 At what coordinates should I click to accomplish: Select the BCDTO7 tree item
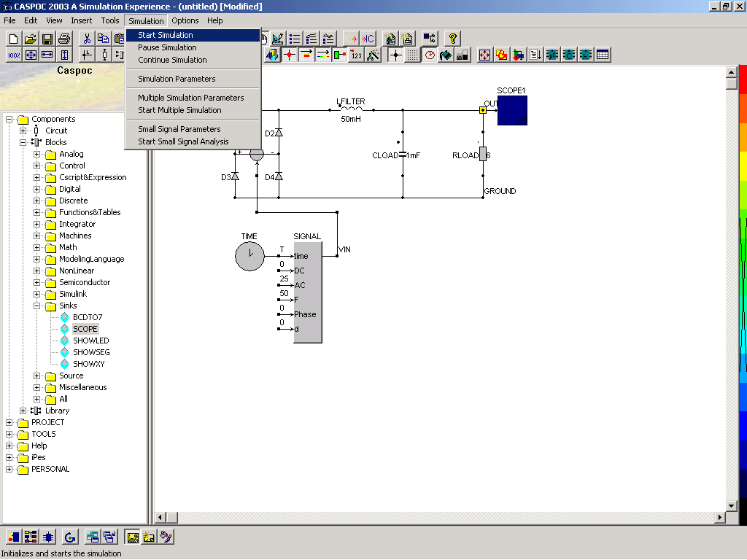pos(88,318)
